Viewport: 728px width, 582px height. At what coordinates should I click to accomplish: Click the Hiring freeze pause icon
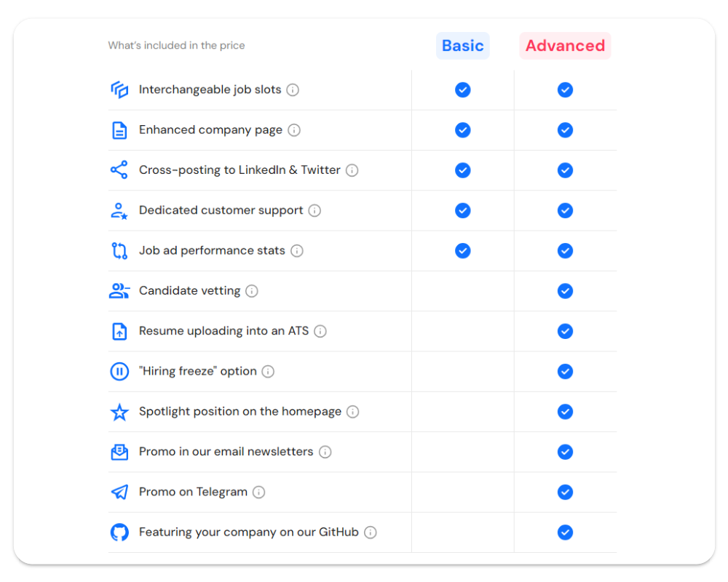[x=119, y=372]
